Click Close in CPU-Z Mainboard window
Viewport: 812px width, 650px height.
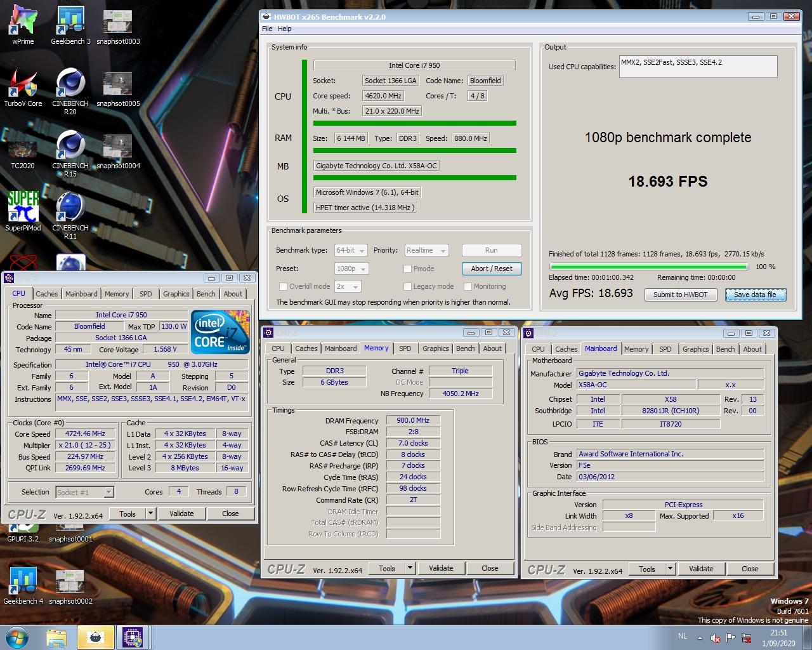(x=750, y=569)
